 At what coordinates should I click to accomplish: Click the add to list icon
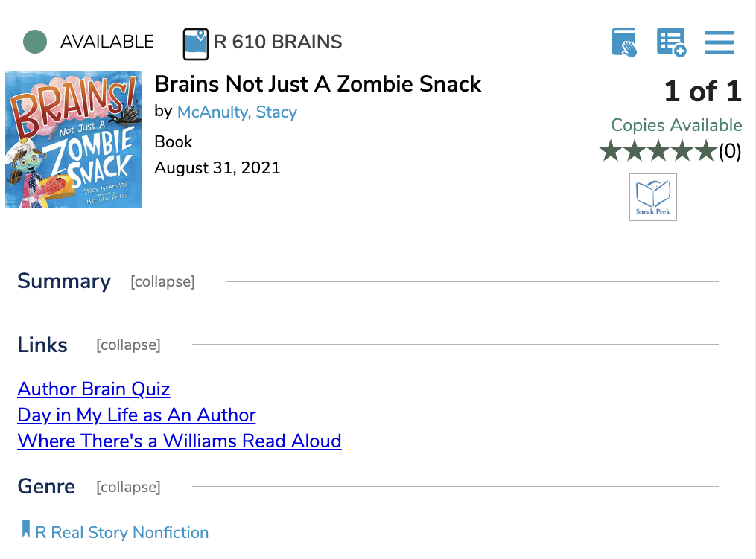point(671,42)
